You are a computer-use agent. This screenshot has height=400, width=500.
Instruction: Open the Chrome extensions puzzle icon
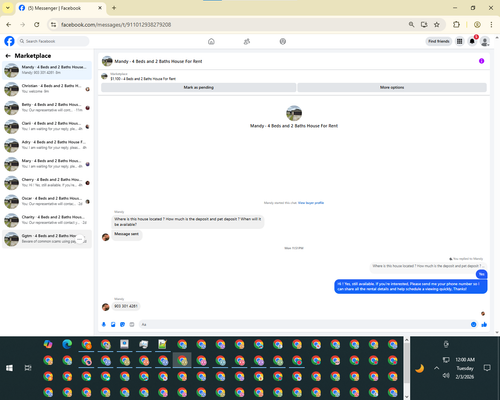pyautogui.click(x=456, y=24)
